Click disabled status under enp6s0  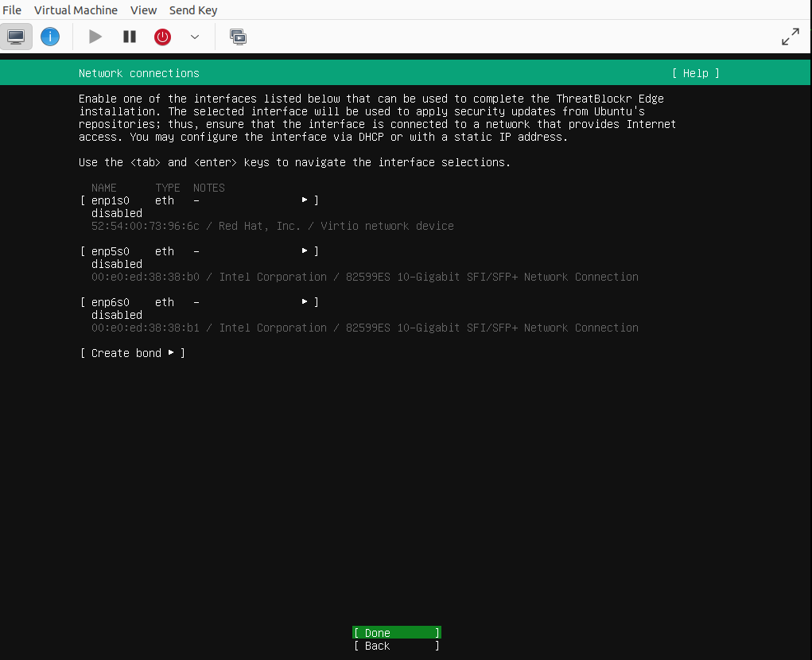click(117, 315)
